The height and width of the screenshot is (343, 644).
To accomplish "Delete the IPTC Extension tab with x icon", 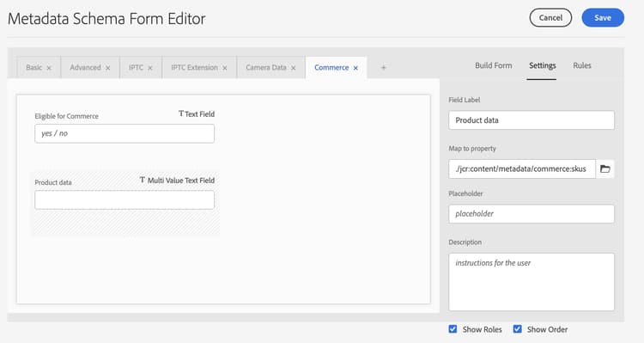I will pos(225,68).
